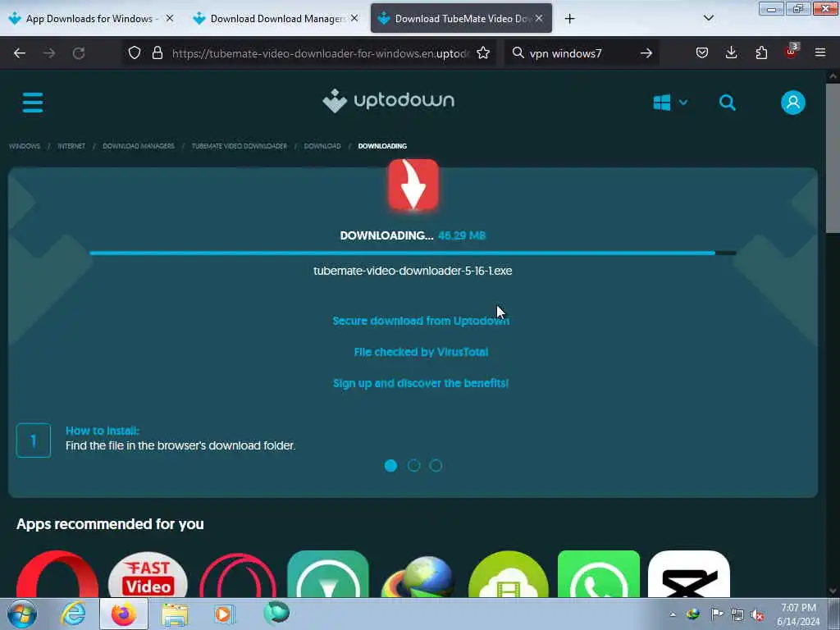Expand the platform dropdown chevron
The image size is (840, 630).
point(683,103)
